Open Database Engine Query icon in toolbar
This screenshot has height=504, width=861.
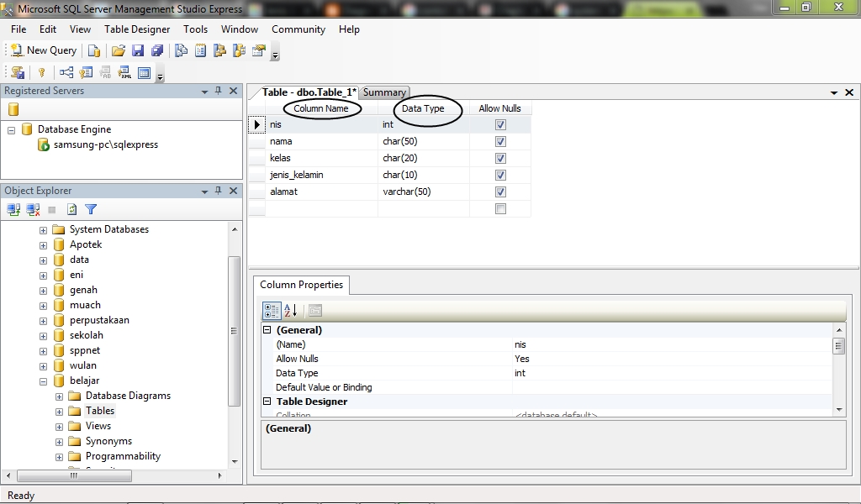(94, 51)
